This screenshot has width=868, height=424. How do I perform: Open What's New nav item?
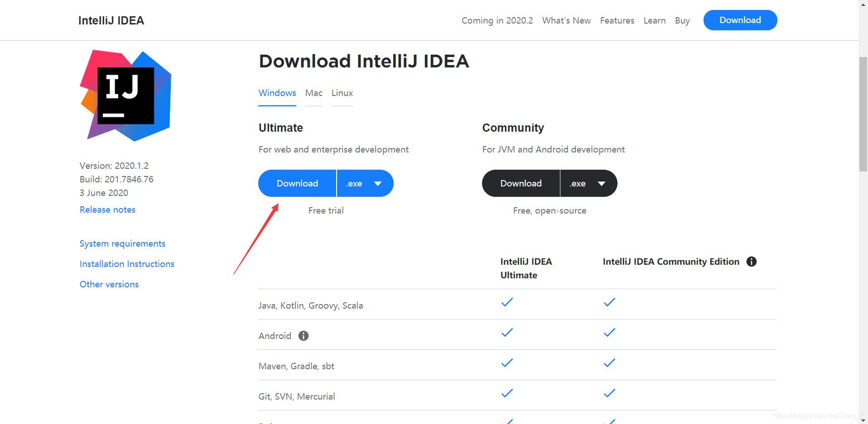click(566, 20)
